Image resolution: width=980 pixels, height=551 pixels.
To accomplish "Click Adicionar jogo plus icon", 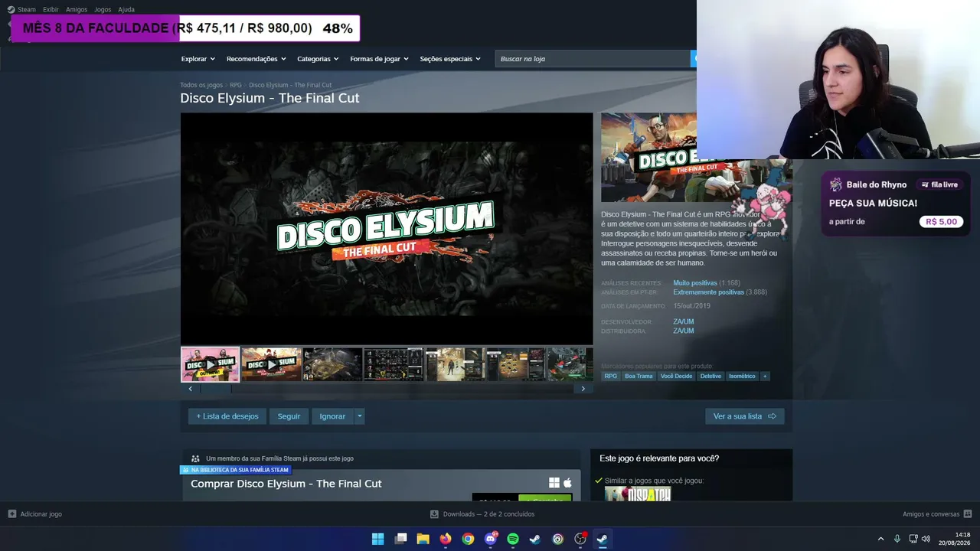I will pyautogui.click(x=12, y=514).
